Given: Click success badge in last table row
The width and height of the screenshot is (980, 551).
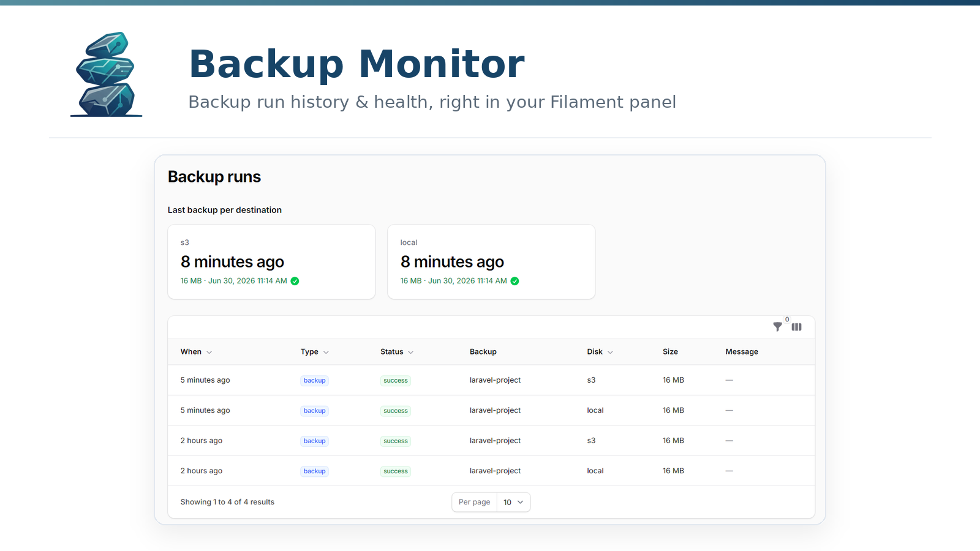Looking at the screenshot, I should (x=396, y=471).
